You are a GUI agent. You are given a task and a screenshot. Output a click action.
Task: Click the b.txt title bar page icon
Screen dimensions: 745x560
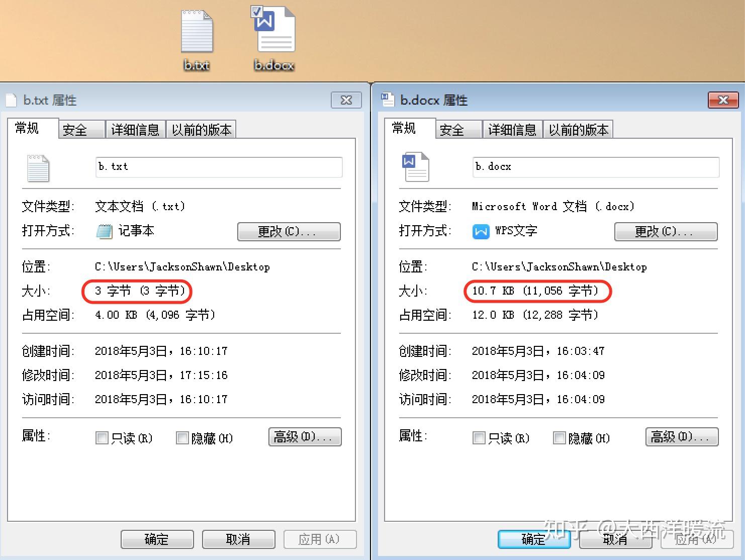pos(11,100)
